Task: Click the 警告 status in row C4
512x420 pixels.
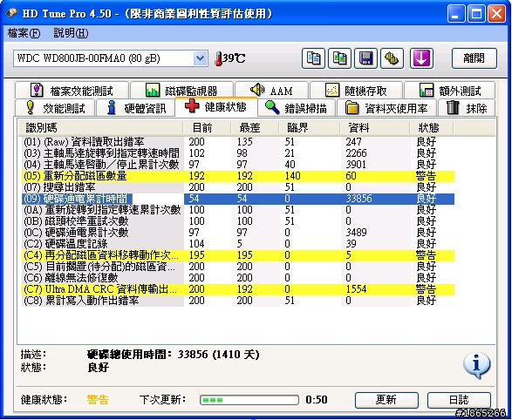Action: [427, 255]
